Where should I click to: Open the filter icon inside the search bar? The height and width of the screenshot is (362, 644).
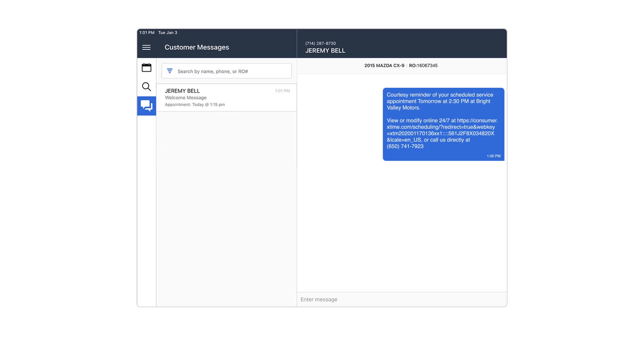(170, 71)
